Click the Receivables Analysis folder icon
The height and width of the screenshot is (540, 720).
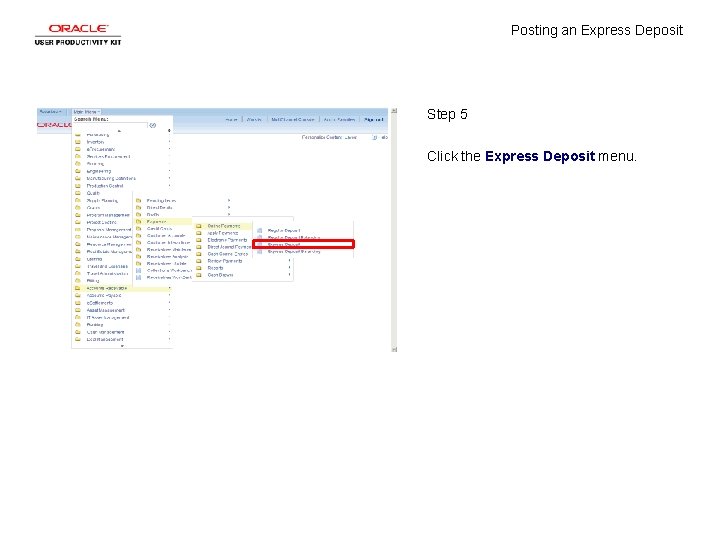pyautogui.click(x=138, y=256)
